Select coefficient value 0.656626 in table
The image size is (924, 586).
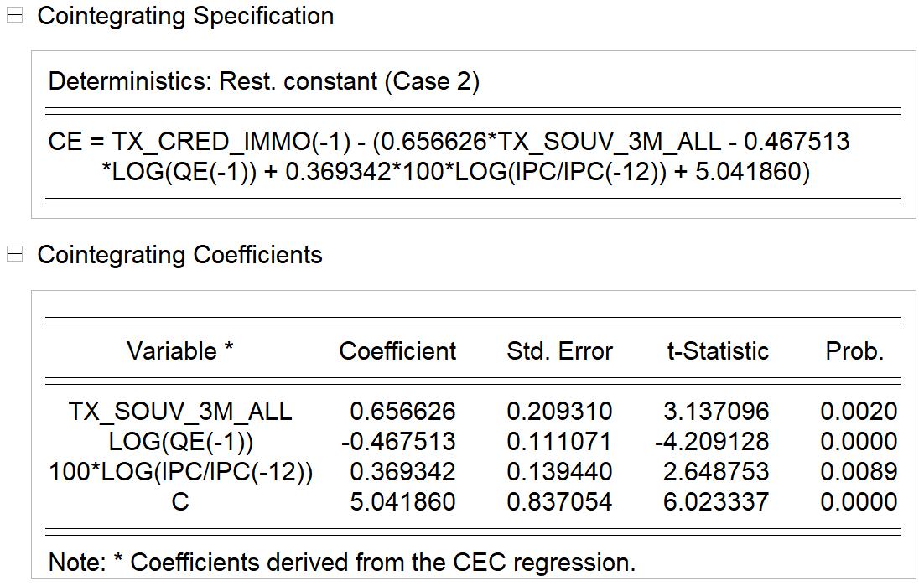point(402,411)
